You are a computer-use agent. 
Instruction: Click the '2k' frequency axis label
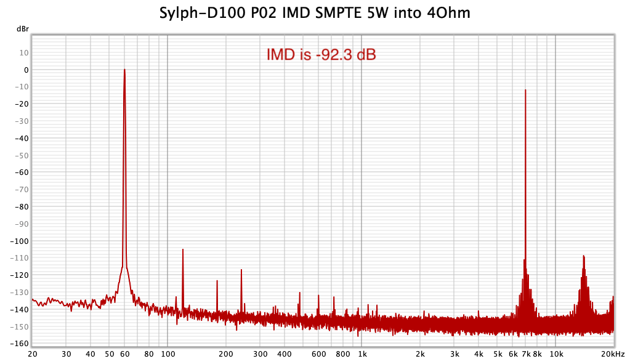(x=420, y=354)
